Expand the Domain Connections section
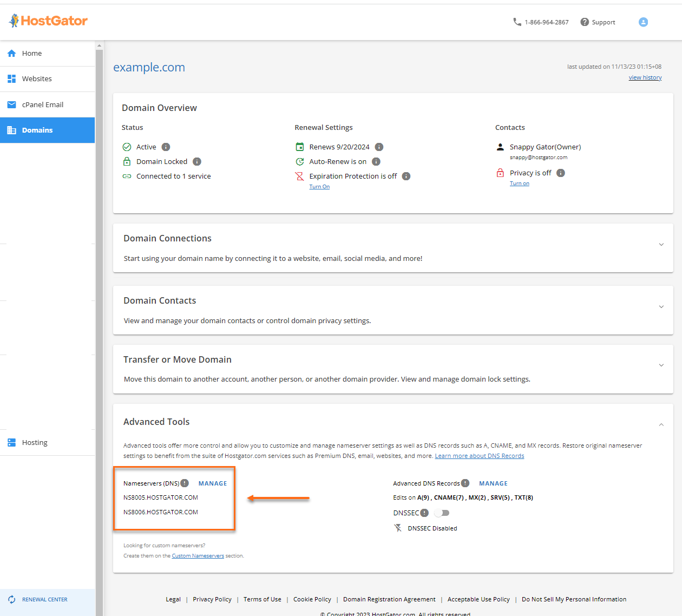Image resolution: width=682 pixels, height=616 pixels. click(661, 245)
